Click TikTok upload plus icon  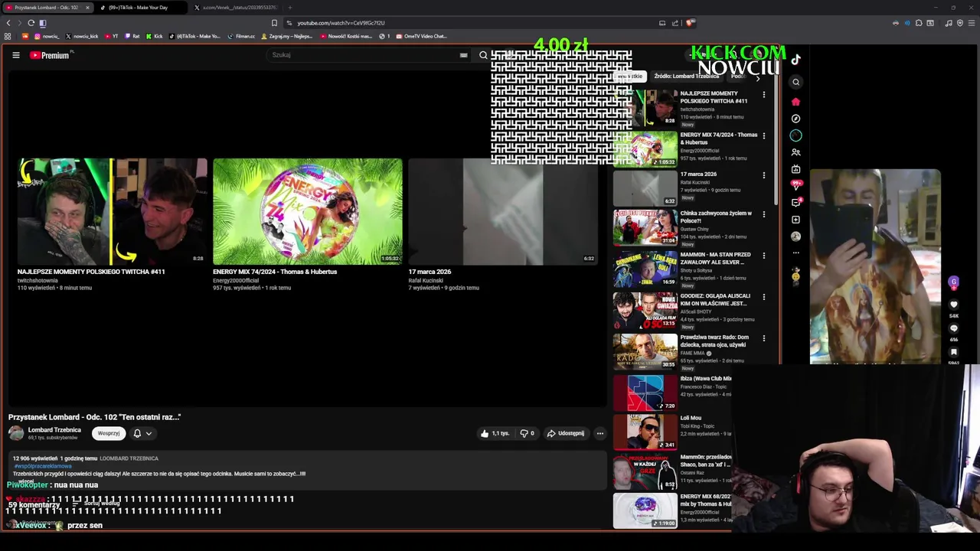pos(795,220)
